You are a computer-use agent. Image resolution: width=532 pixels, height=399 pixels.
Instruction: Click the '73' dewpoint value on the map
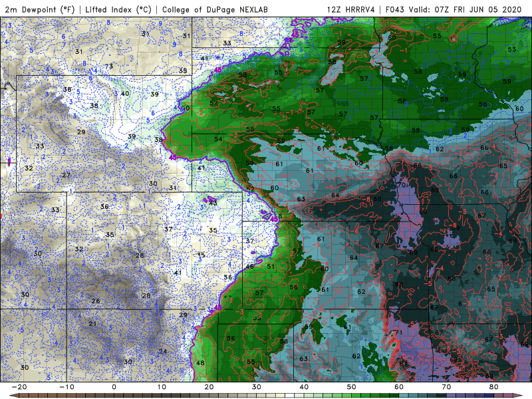pos(109,66)
